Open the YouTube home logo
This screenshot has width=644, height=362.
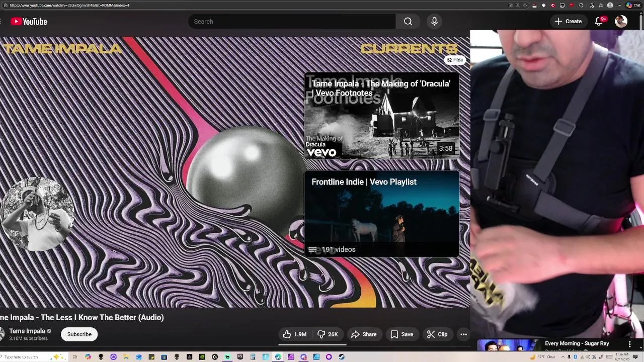coord(29,22)
